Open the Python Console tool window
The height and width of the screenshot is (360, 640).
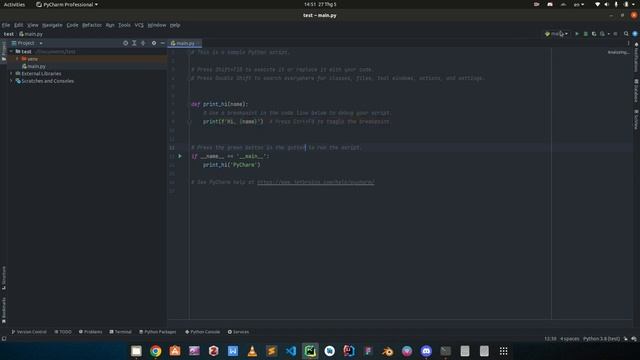pyautogui.click(x=202, y=332)
